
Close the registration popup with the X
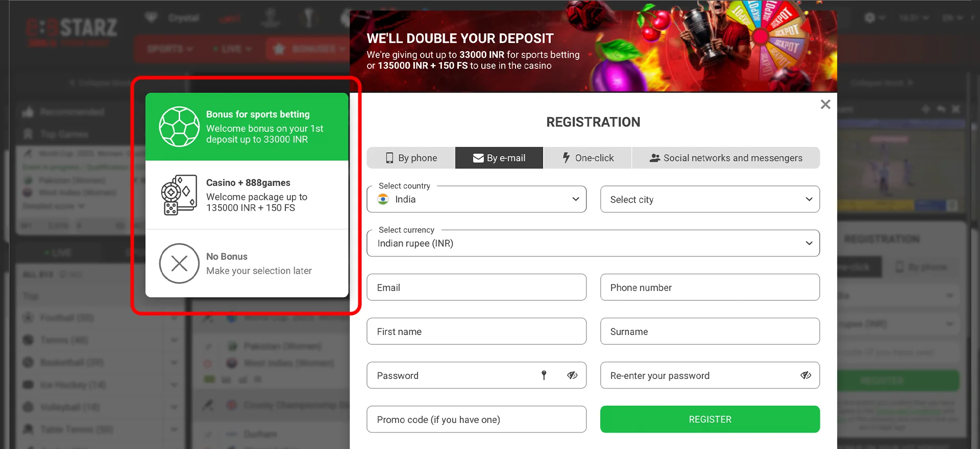(x=825, y=104)
